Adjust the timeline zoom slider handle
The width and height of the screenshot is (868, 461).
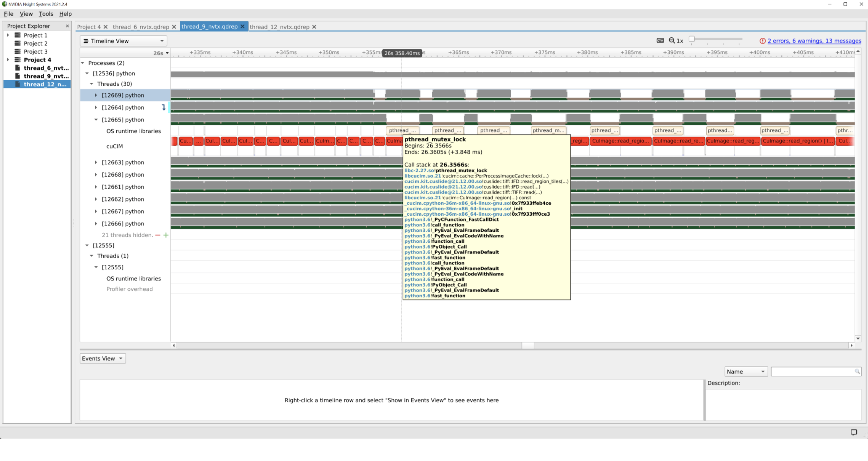pos(692,39)
